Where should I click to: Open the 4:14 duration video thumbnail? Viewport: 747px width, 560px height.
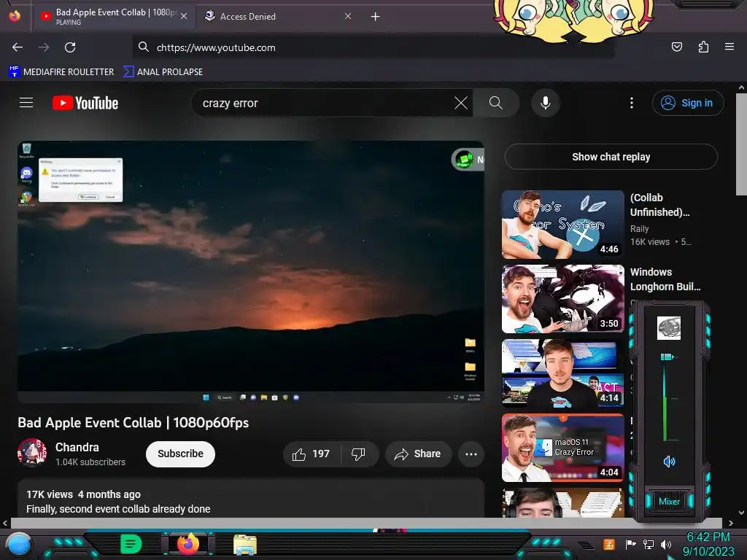(x=562, y=373)
